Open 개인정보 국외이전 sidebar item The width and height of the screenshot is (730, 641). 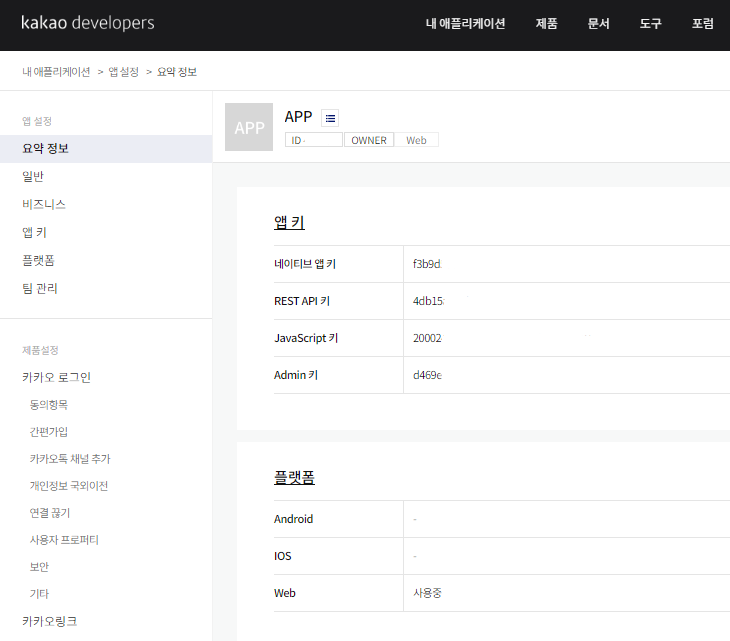(69, 486)
